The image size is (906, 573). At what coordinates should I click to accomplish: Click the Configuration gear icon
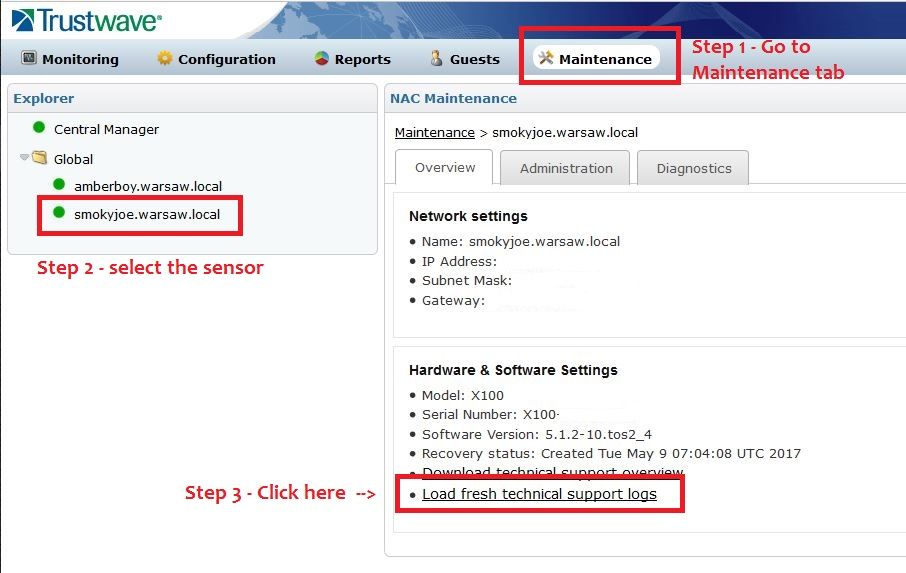(165, 59)
